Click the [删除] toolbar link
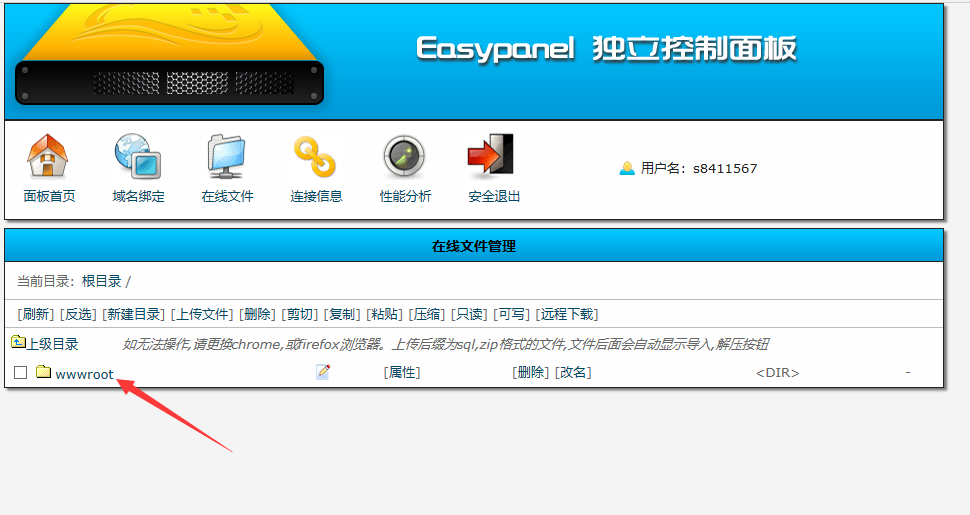Viewport: 970px width, 515px height. pos(257,314)
